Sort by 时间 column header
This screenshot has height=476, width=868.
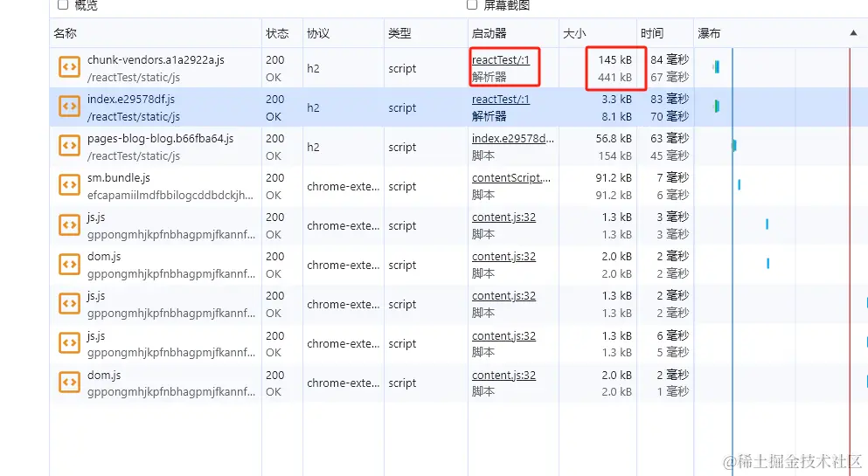coord(665,33)
